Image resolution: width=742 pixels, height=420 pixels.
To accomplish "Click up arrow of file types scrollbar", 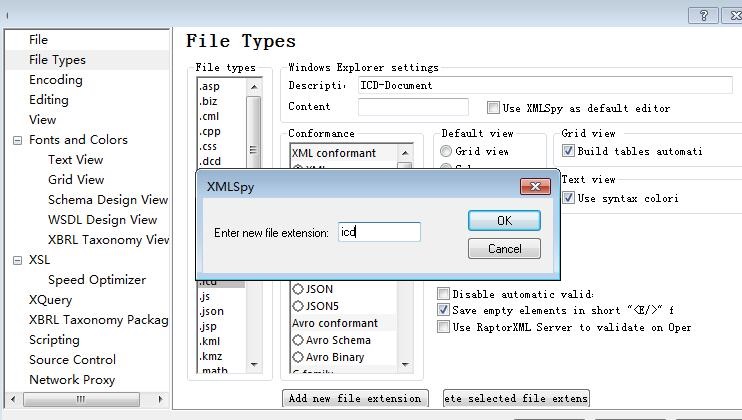I will [254, 87].
